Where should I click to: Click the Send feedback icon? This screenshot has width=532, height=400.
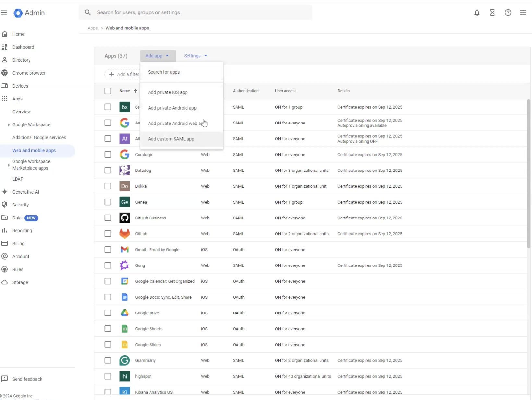click(5, 379)
